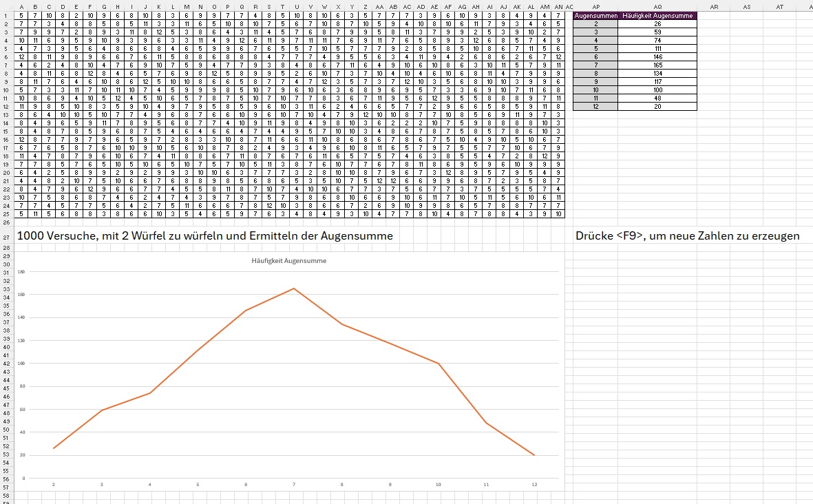
Task: Click column header AS
Action: coord(746,6)
